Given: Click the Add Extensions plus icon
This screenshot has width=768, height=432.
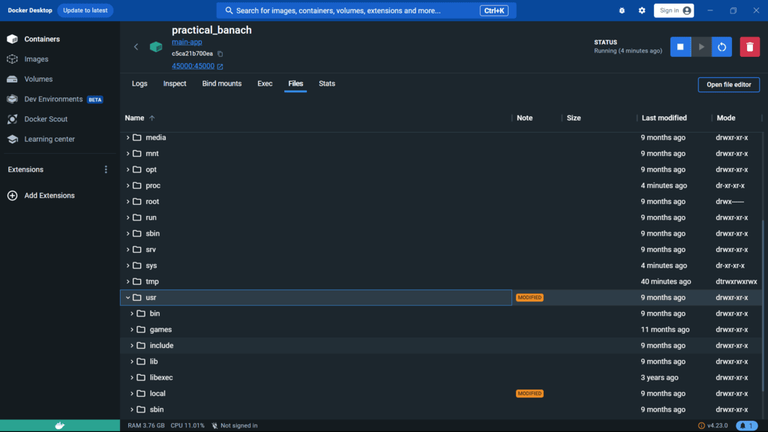Looking at the screenshot, I should [12, 195].
